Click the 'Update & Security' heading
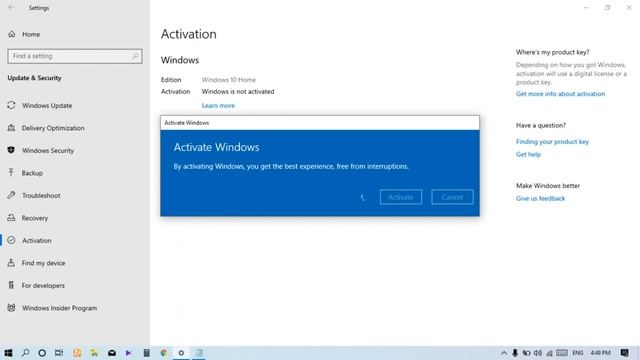The height and width of the screenshot is (360, 640). [34, 78]
